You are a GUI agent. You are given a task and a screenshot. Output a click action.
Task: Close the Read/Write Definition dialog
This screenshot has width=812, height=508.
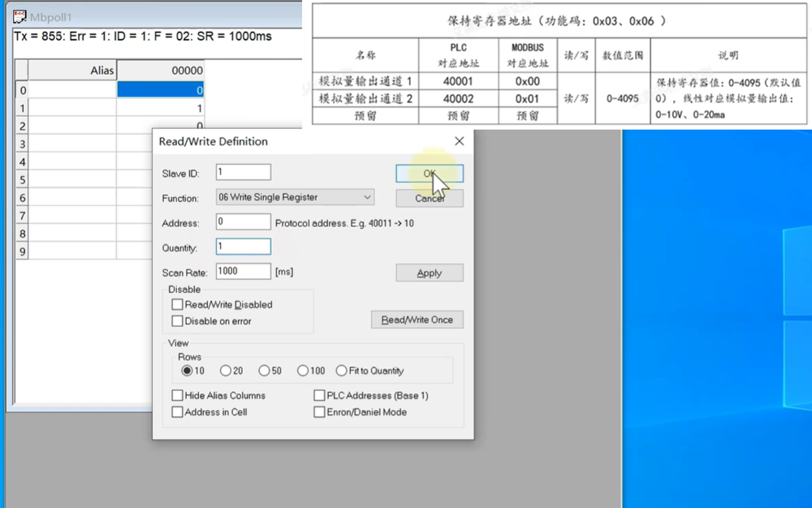click(459, 141)
